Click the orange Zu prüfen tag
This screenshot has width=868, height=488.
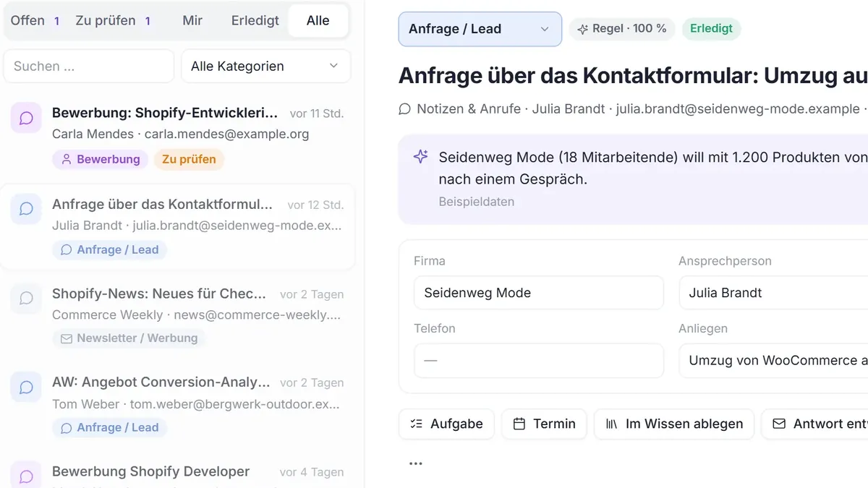point(189,159)
